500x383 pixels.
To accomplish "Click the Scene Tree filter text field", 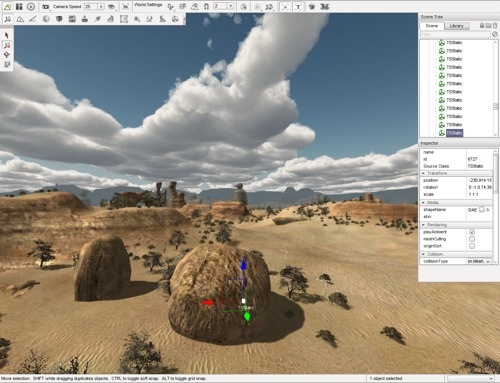I will point(455,34).
